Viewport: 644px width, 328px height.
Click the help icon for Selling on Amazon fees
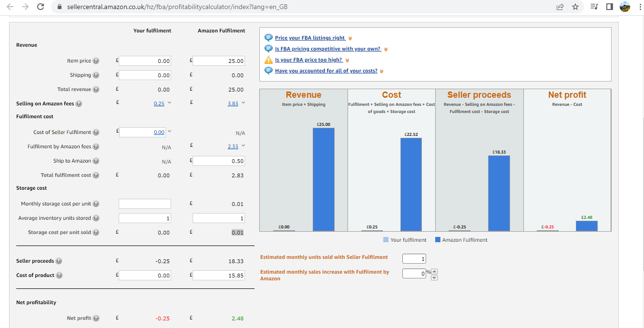tap(79, 104)
